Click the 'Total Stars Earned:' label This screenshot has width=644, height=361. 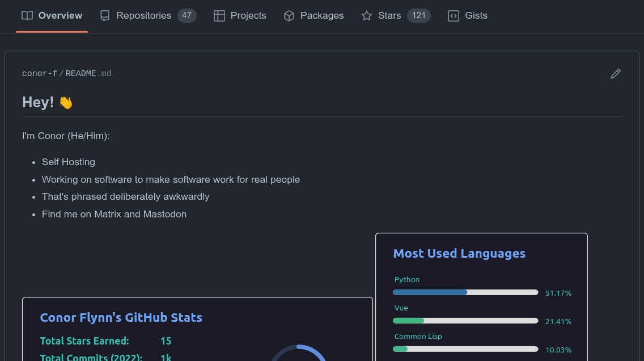click(x=84, y=341)
